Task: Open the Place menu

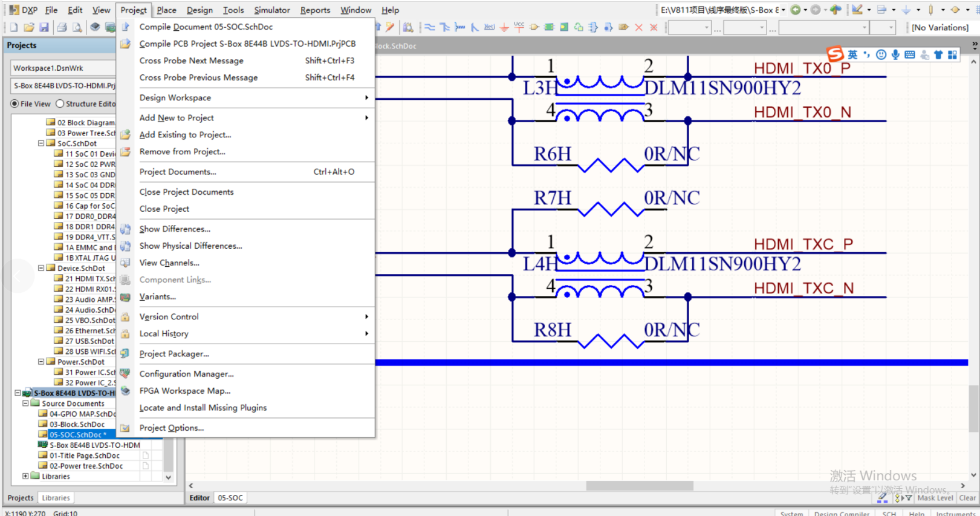Action: point(166,10)
